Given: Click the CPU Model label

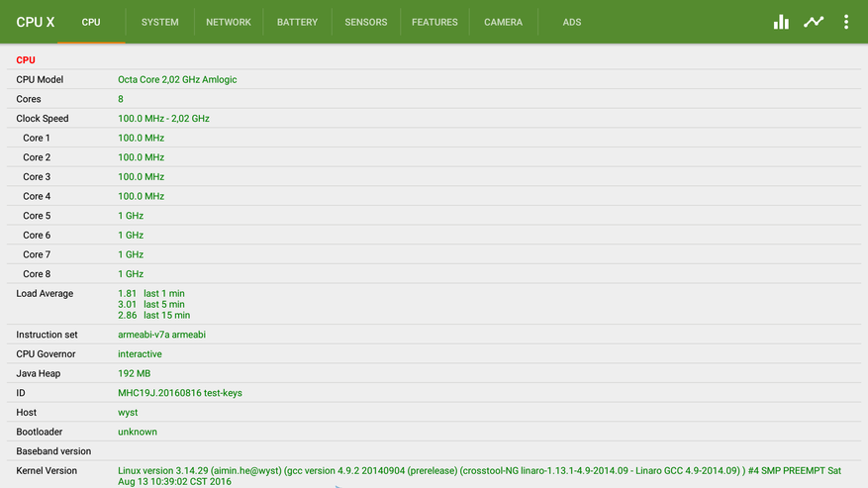Looking at the screenshot, I should (x=40, y=79).
